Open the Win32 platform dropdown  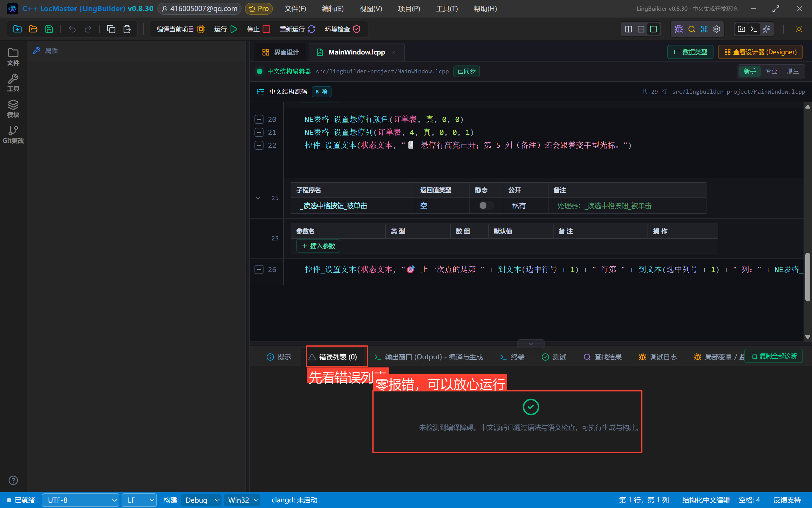pyautogui.click(x=243, y=500)
